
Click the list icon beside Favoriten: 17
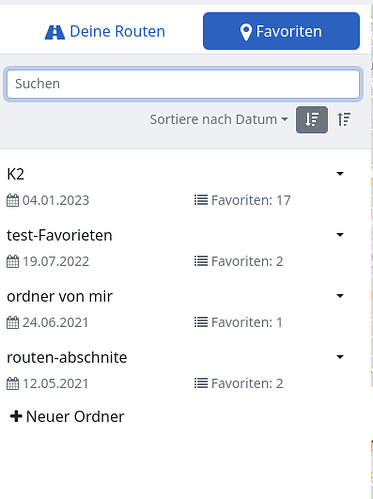[201, 200]
